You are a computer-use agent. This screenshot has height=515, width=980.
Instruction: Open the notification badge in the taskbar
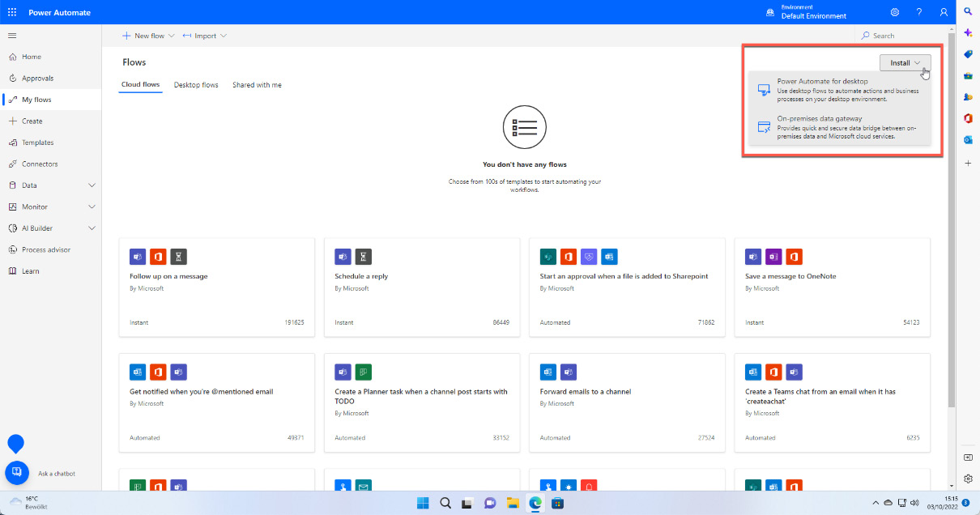(965, 503)
